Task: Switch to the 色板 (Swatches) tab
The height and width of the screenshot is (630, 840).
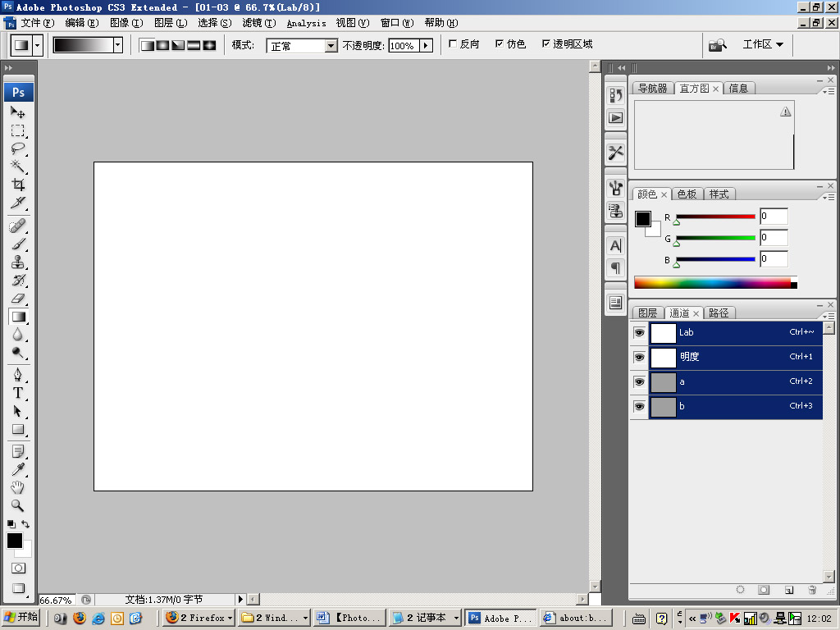Action: point(687,194)
